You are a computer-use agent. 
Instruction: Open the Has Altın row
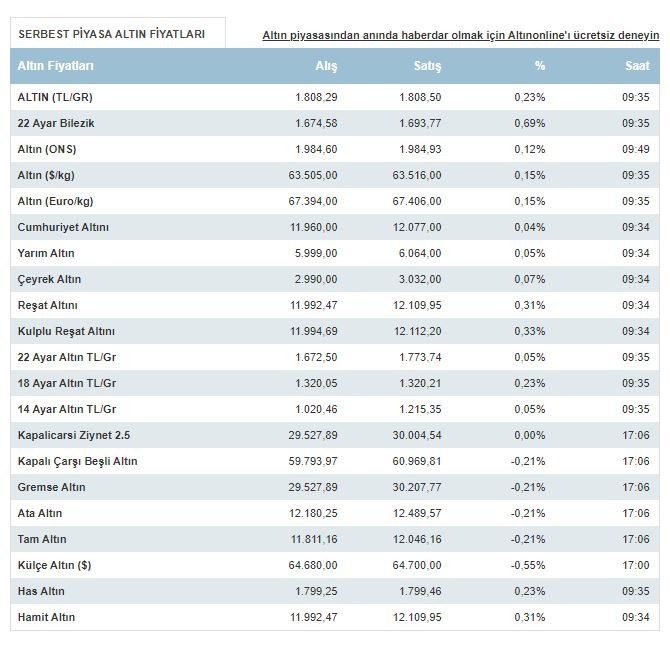(41, 591)
